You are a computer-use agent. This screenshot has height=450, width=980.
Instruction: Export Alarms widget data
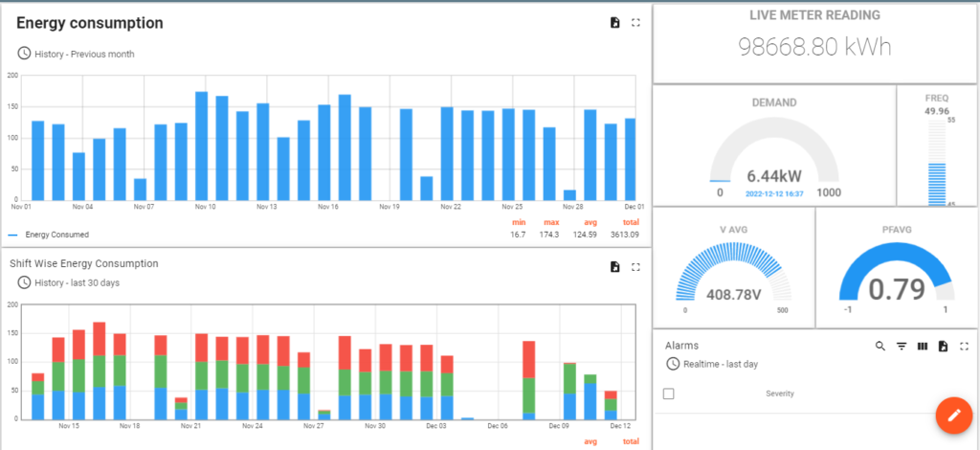pyautogui.click(x=943, y=346)
